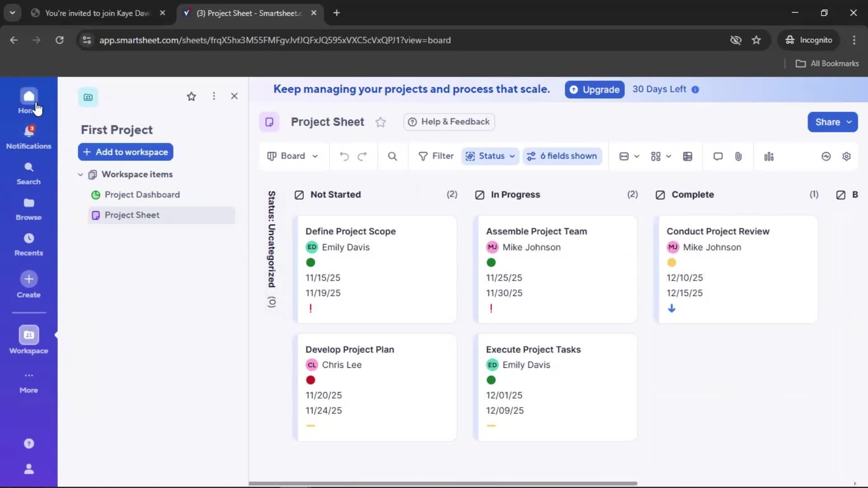Screen dimensions: 868x488
Task: Click the Create plus icon
Action: [28, 279]
